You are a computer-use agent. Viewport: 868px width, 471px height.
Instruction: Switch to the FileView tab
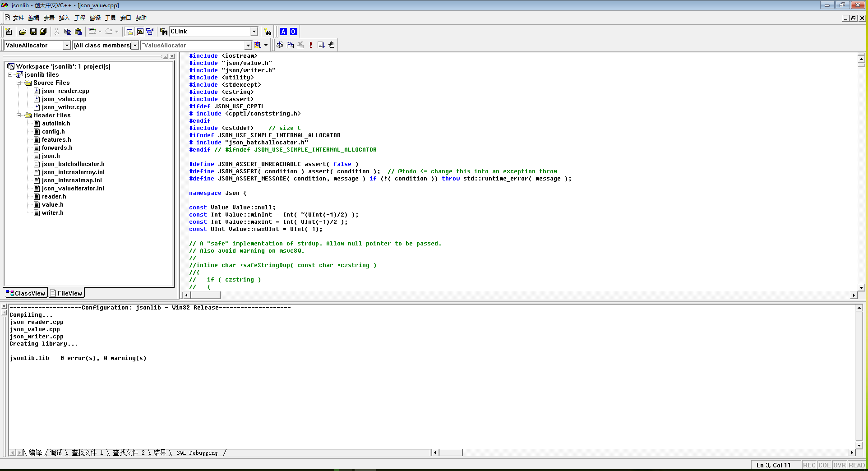tap(66, 293)
